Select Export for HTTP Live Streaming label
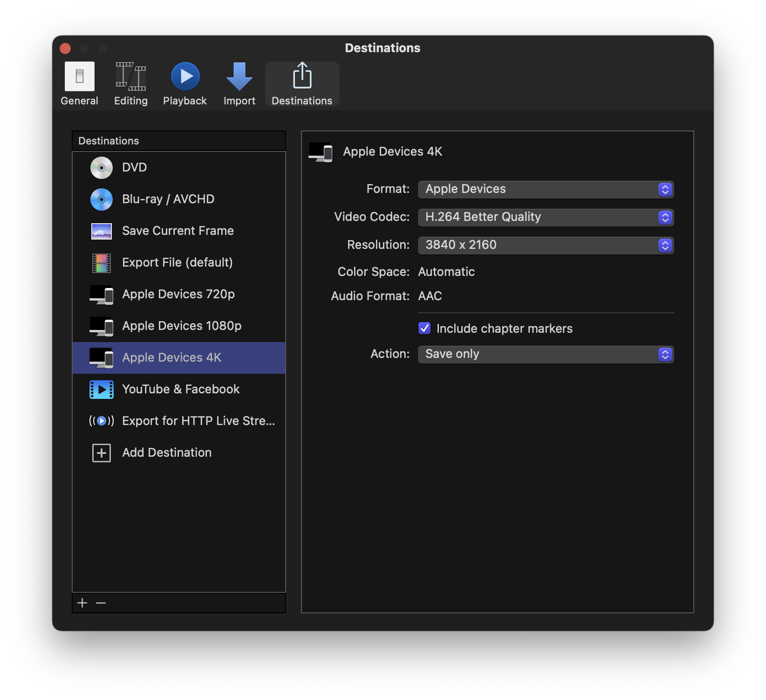The height and width of the screenshot is (700, 766). (198, 421)
